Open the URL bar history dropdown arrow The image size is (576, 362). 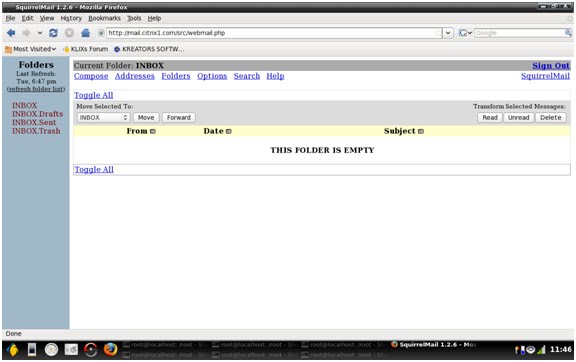(x=448, y=33)
